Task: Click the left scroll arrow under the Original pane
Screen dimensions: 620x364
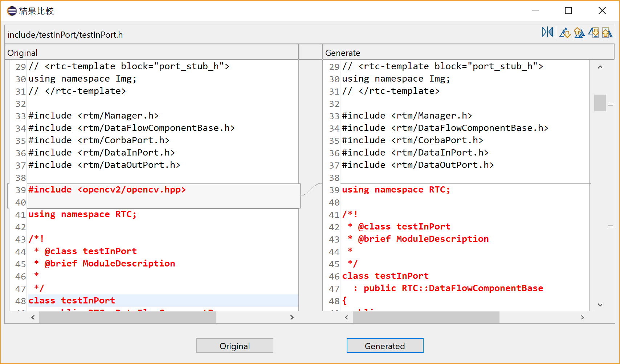Action: coord(33,317)
